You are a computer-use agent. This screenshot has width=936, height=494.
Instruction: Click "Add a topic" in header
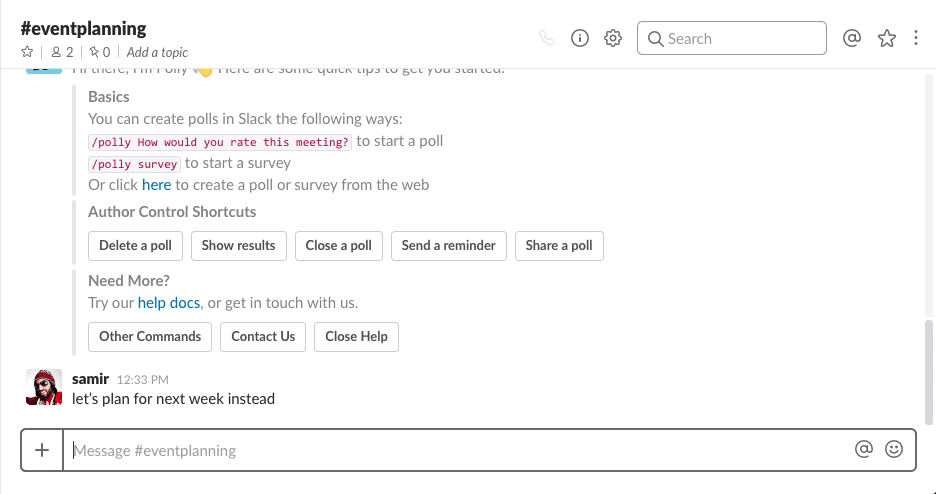tap(157, 52)
